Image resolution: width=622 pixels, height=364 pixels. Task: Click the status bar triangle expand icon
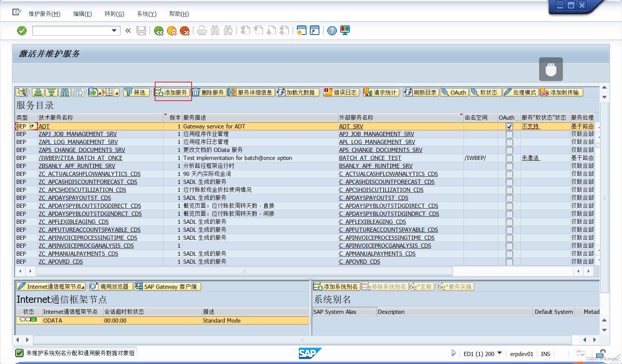453,353
